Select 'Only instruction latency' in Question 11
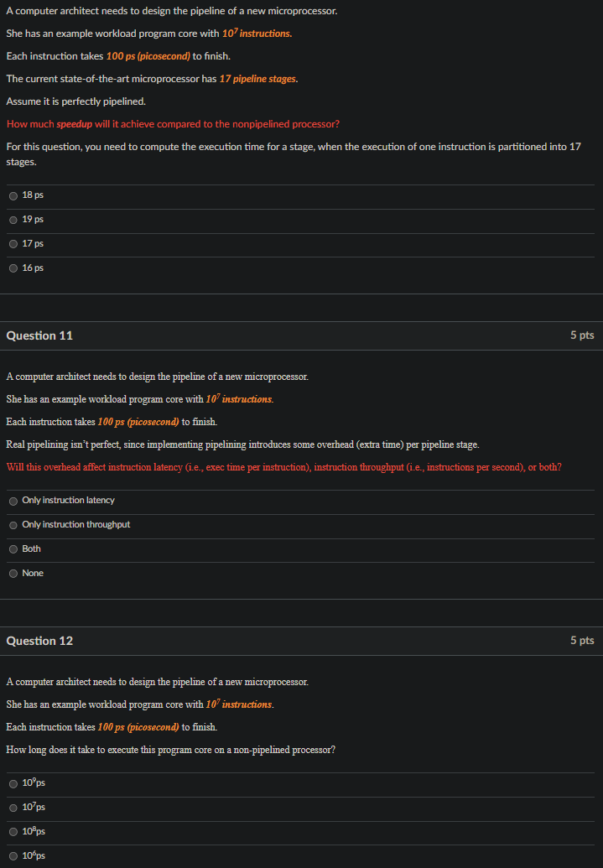Image resolution: width=603 pixels, height=868 pixels. coord(13,501)
